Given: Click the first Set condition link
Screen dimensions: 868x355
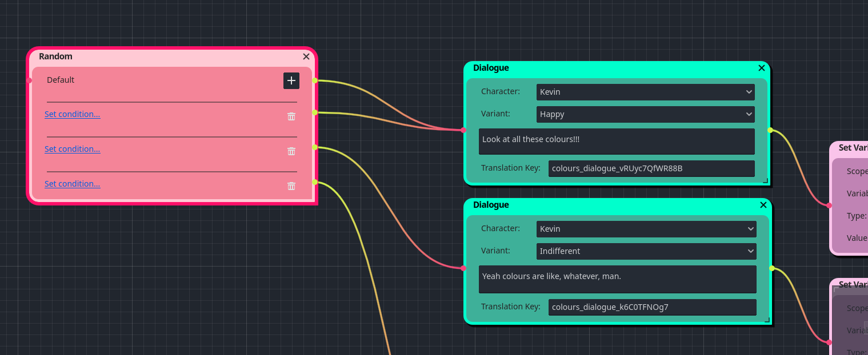Looking at the screenshot, I should pyautogui.click(x=73, y=114).
